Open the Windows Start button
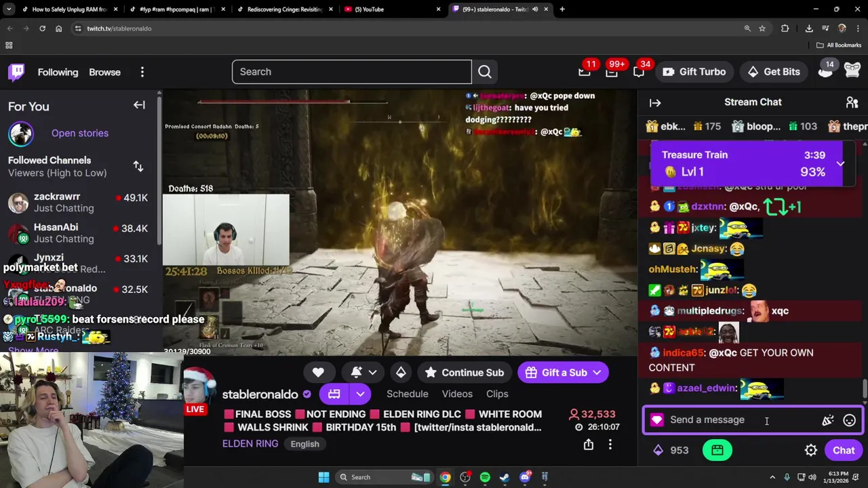The width and height of the screenshot is (868, 488). [x=323, y=477]
